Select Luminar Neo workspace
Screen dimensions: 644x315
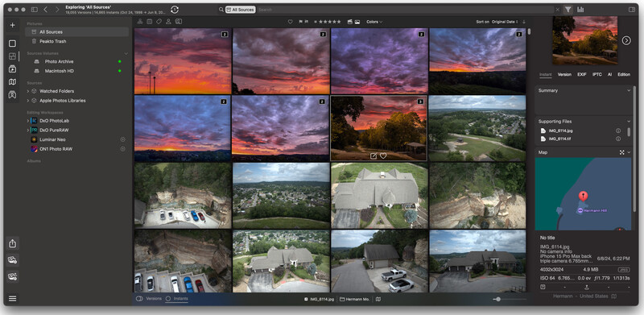click(x=52, y=139)
